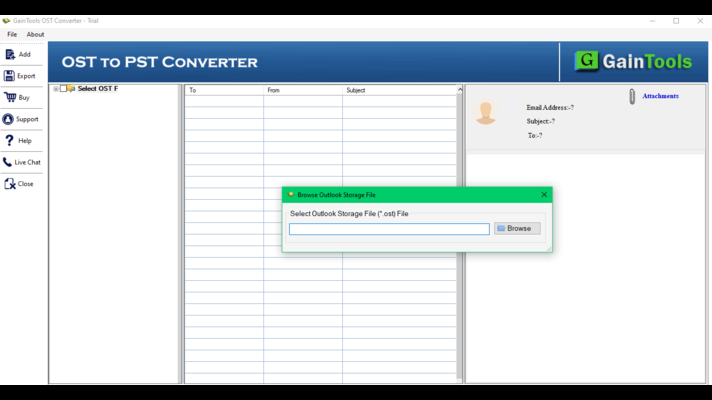Open Support via its headset icon
The image size is (712, 400).
click(8, 119)
